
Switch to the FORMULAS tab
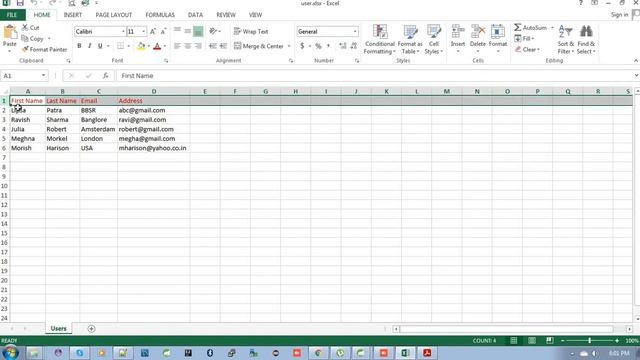160,15
